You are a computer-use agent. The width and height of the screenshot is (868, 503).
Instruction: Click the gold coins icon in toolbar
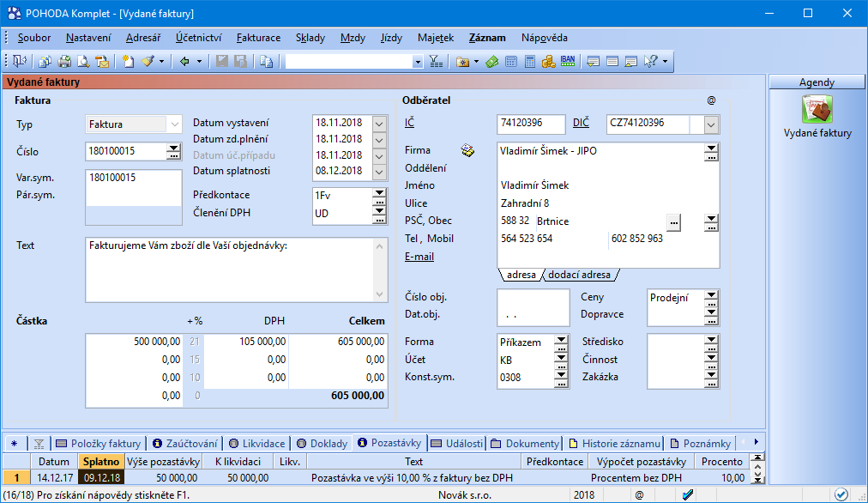(549, 62)
